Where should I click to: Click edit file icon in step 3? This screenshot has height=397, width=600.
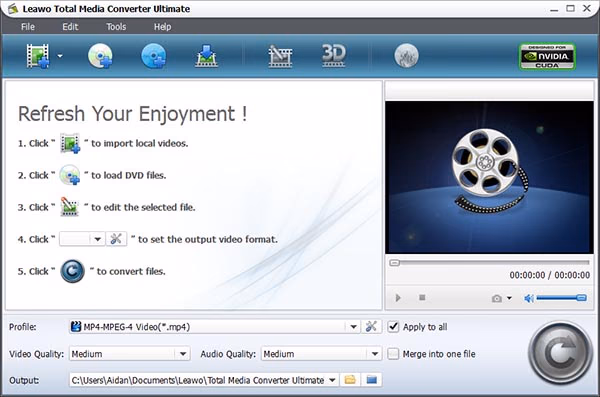(70, 207)
